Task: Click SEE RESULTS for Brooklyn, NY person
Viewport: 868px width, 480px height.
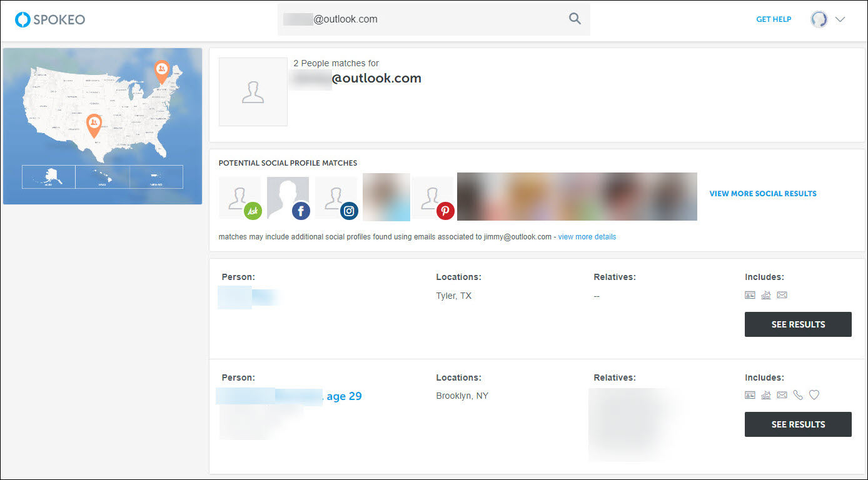Action: 798,424
